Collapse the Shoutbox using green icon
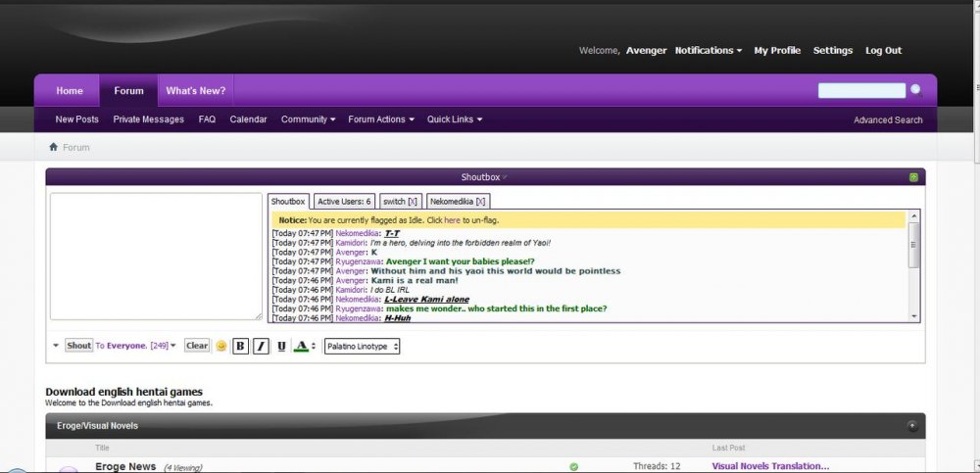This screenshot has width=980, height=473. 913,177
